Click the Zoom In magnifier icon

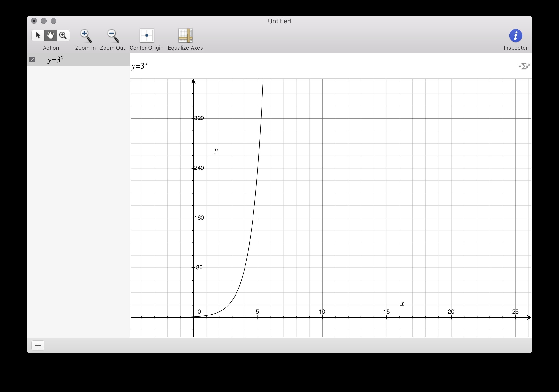(86, 36)
